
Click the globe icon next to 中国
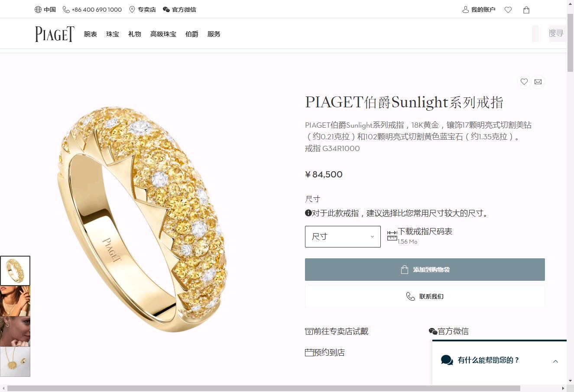click(x=38, y=10)
